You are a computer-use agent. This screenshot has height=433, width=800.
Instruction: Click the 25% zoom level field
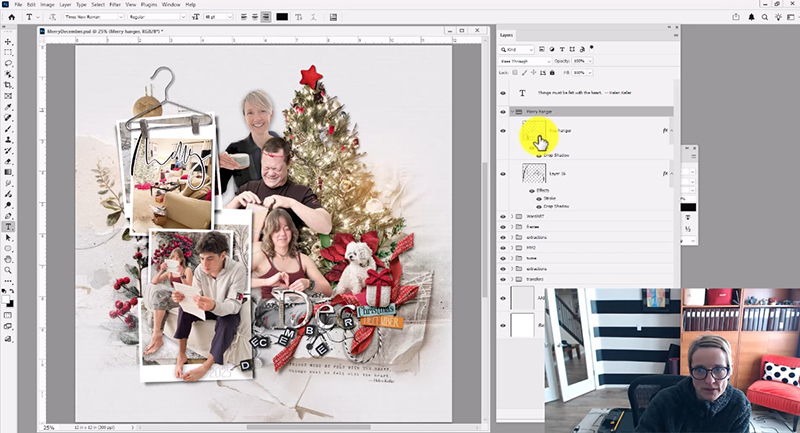pyautogui.click(x=49, y=427)
